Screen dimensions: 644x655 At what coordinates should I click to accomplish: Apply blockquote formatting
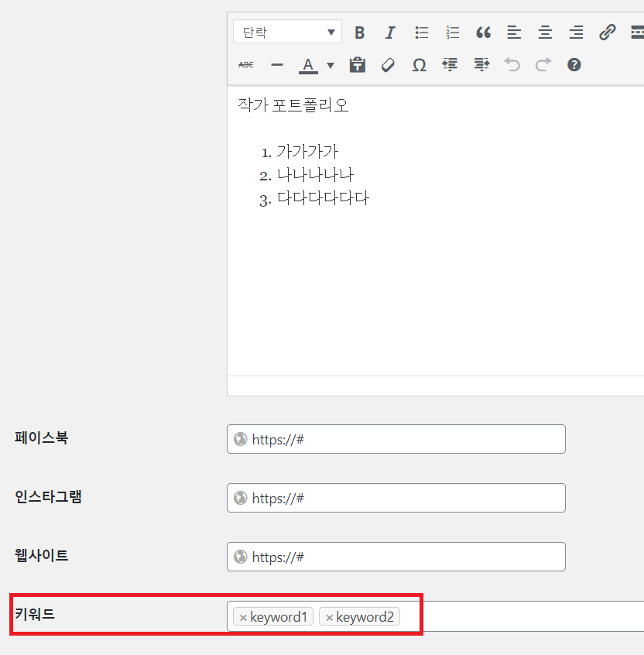click(483, 33)
